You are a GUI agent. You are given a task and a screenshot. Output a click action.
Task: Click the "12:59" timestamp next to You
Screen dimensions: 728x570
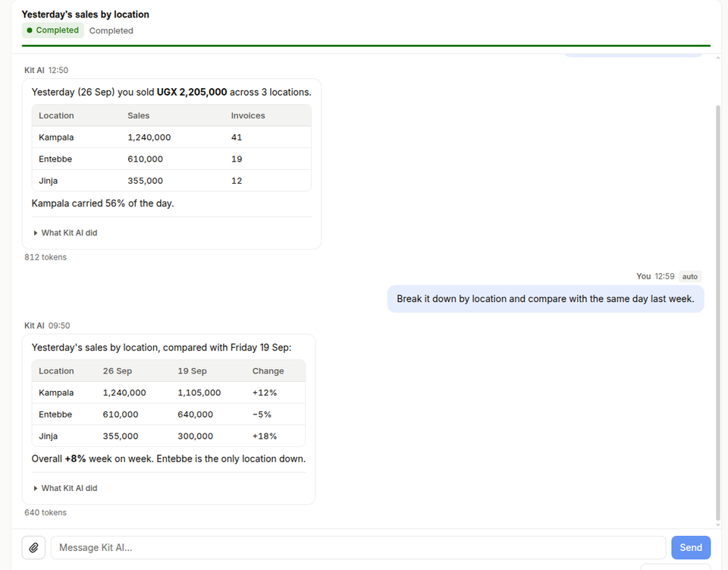[x=664, y=276]
